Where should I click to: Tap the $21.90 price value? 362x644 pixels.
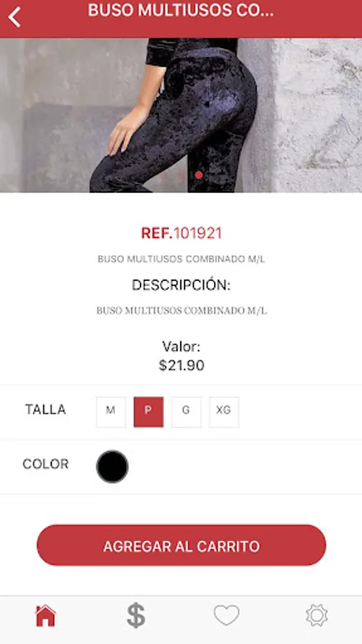[x=182, y=365]
